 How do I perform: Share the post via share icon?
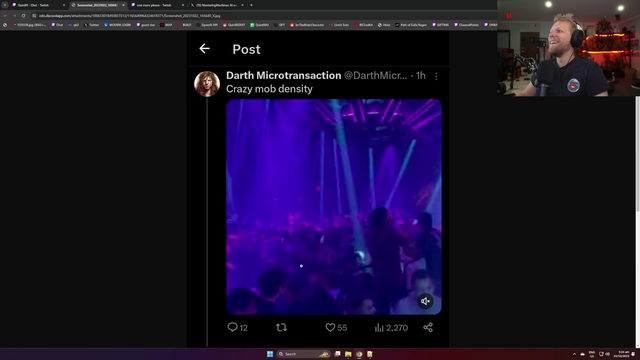428,327
